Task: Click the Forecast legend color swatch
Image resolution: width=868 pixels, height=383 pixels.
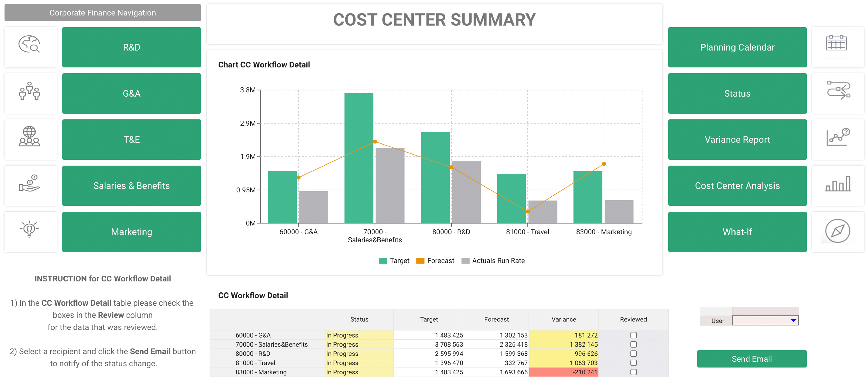Action: [420, 261]
